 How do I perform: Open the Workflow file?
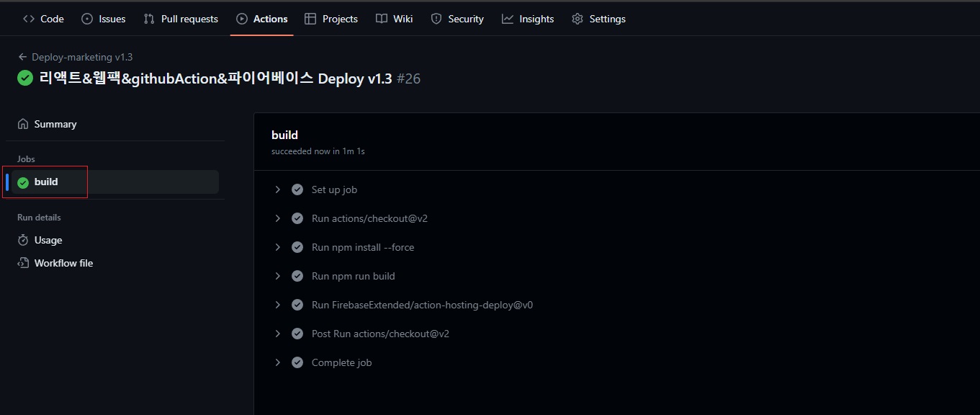[x=63, y=263]
